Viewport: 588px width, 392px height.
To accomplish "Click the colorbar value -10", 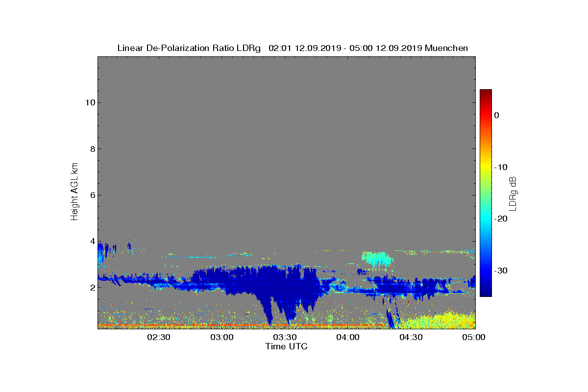I will tap(500, 167).
